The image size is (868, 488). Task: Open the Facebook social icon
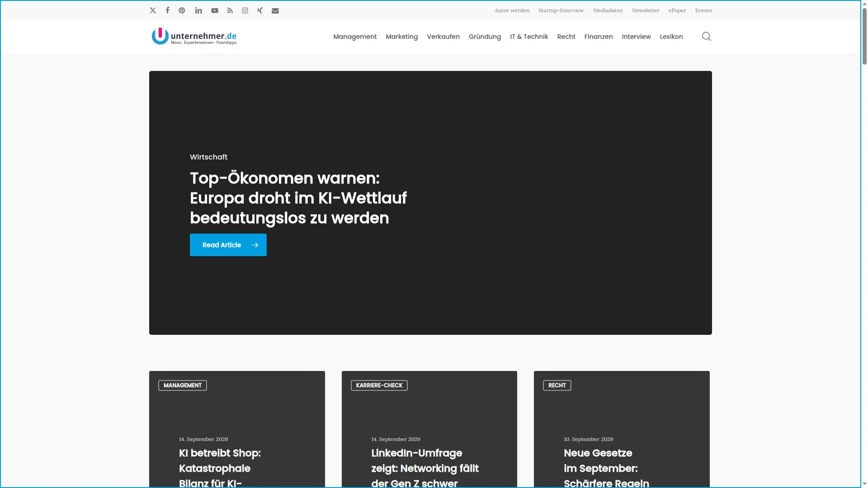point(167,10)
